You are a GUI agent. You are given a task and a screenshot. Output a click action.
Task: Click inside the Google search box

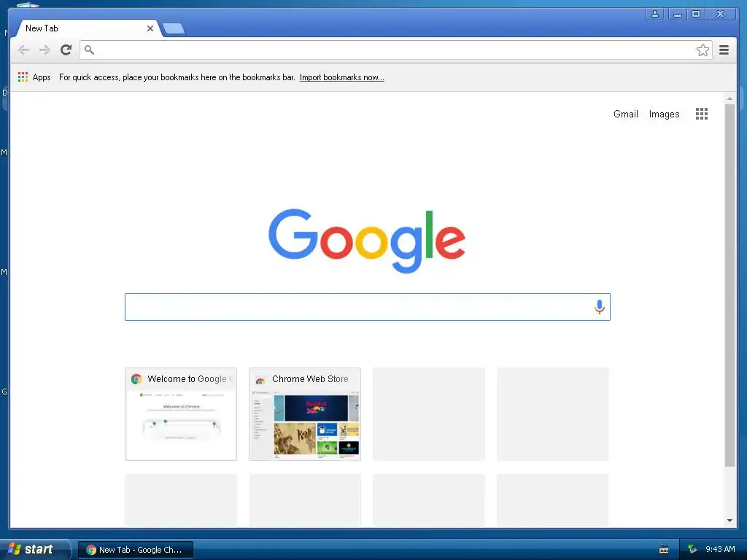click(368, 307)
